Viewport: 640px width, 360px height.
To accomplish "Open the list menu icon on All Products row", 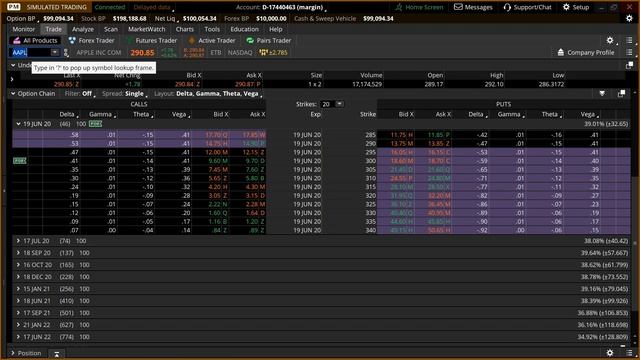I will (x=629, y=40).
